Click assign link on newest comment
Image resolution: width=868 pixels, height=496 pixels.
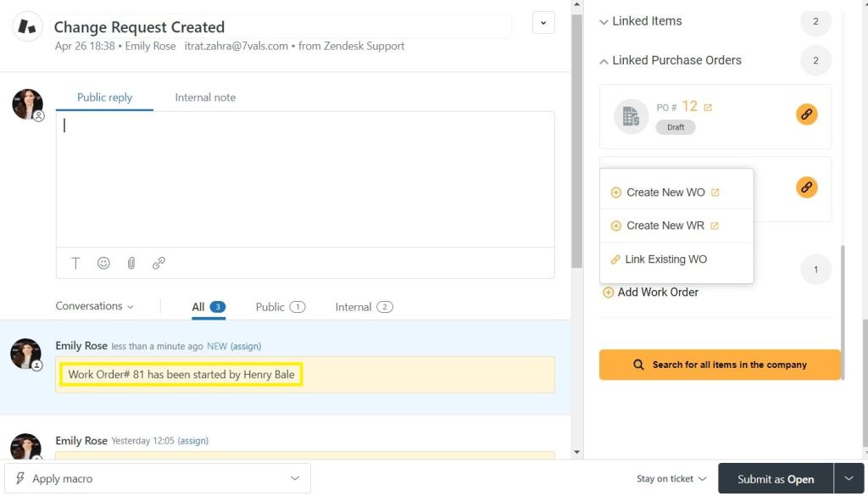(x=246, y=346)
